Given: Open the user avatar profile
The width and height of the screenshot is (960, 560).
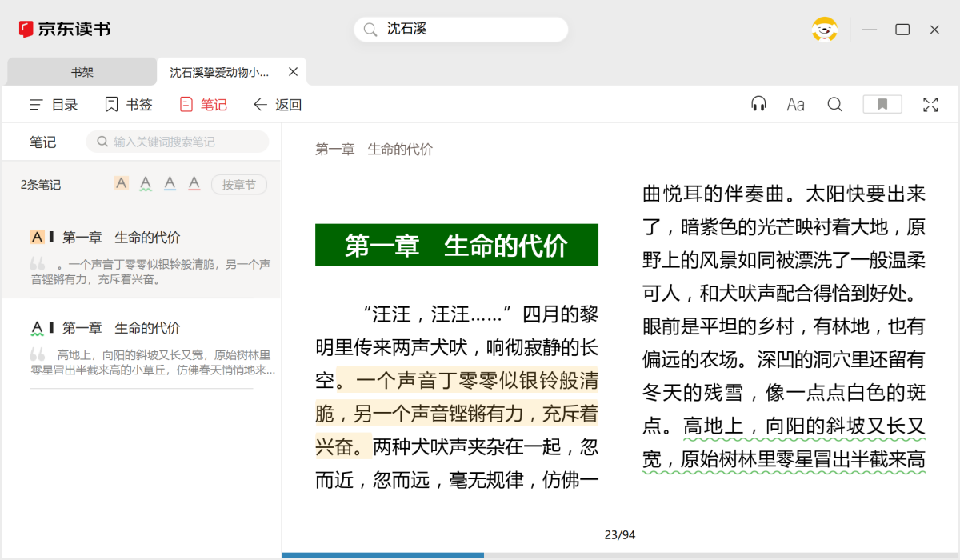Looking at the screenshot, I should coord(824,30).
